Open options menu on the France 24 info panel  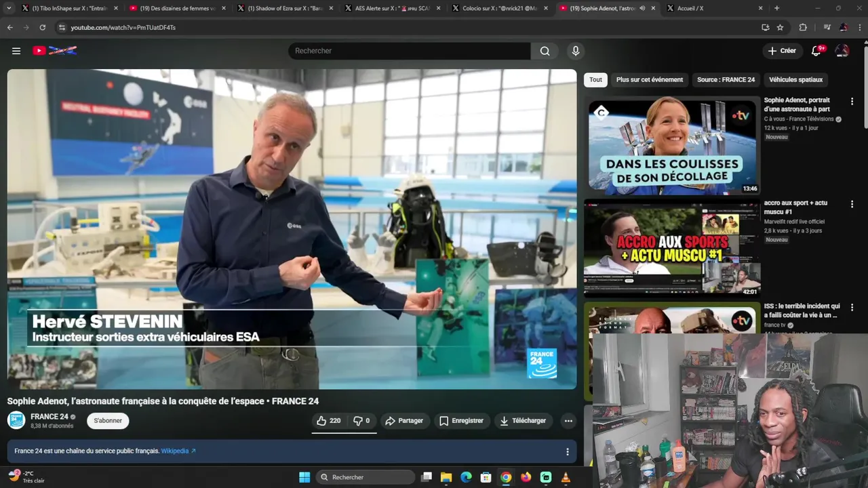568,451
